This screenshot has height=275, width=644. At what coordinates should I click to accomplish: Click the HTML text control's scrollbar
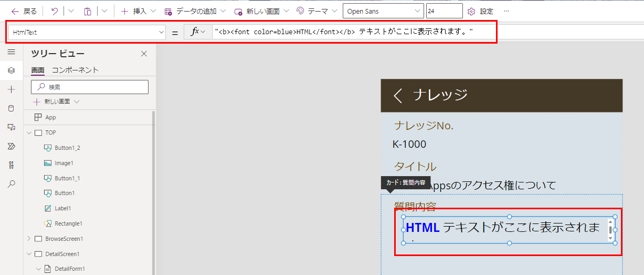[x=610, y=230]
